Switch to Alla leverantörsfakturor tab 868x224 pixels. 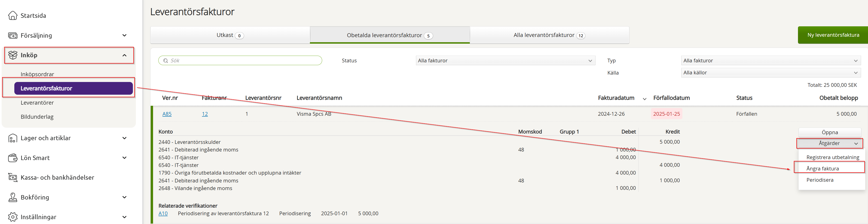tap(550, 35)
